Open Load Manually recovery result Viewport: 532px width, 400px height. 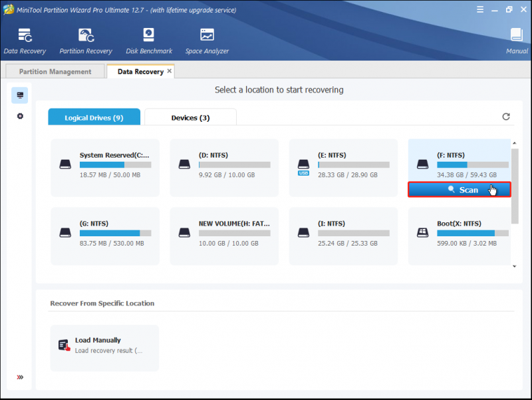[104, 348]
